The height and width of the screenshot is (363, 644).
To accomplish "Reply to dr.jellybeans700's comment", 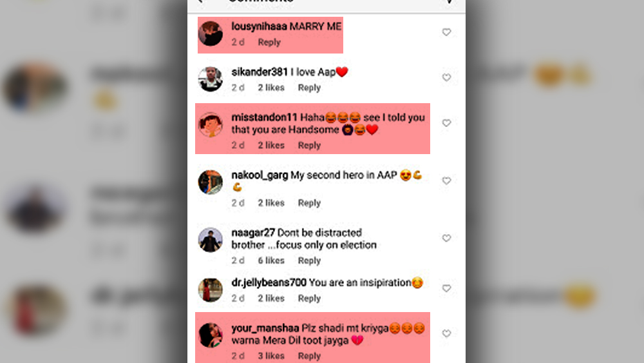I will tap(309, 299).
